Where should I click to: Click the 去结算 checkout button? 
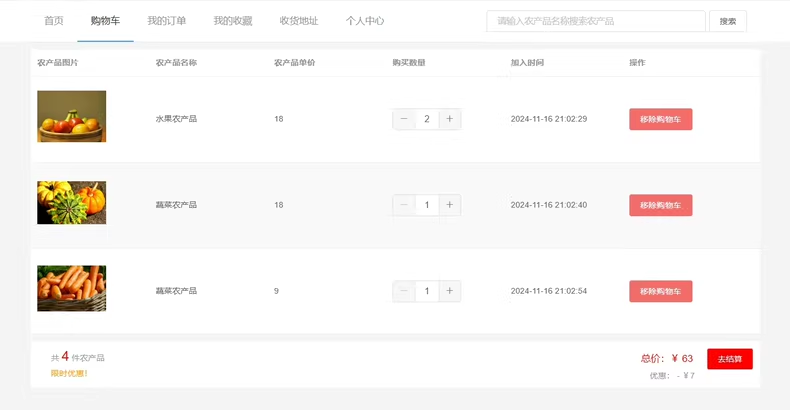(x=730, y=359)
